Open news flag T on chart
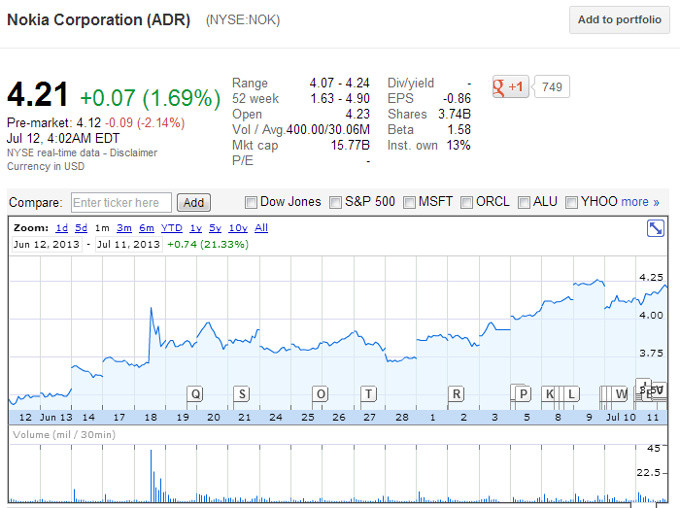 coord(369,394)
